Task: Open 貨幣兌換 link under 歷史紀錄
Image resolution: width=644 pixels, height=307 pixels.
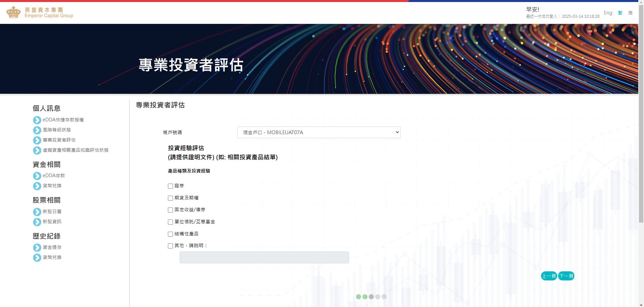Action: click(52, 257)
